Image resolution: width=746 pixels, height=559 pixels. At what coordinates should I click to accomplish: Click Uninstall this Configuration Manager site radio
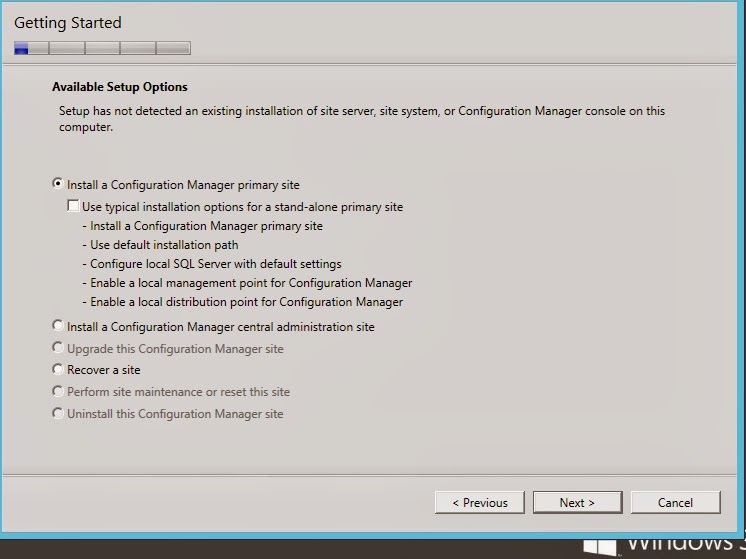pos(58,413)
